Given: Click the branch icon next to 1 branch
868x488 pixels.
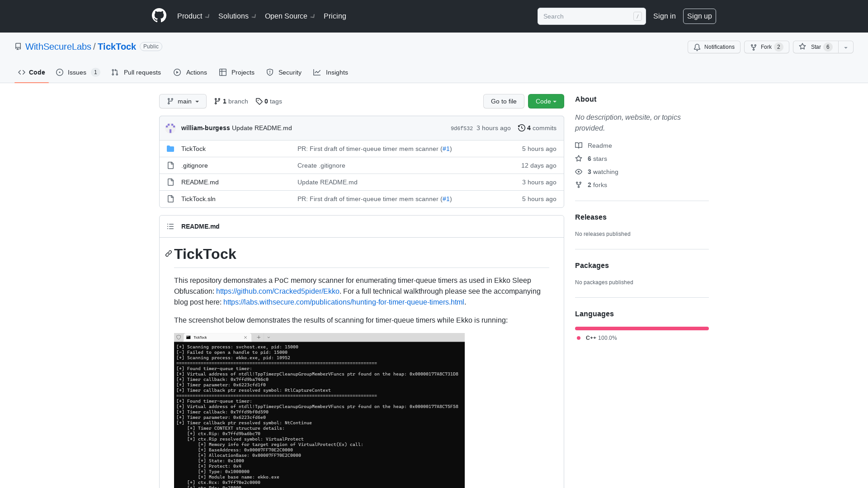Looking at the screenshot, I should (217, 101).
